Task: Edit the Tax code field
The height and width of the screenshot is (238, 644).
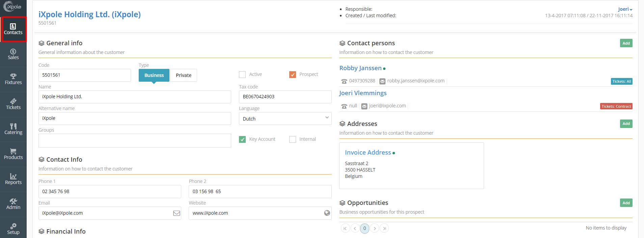Action: pos(285,97)
